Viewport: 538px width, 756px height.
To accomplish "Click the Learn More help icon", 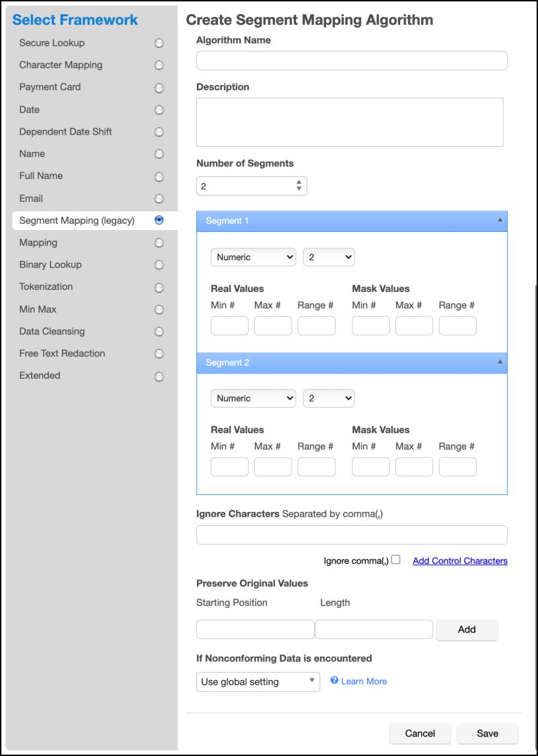I will tap(334, 681).
